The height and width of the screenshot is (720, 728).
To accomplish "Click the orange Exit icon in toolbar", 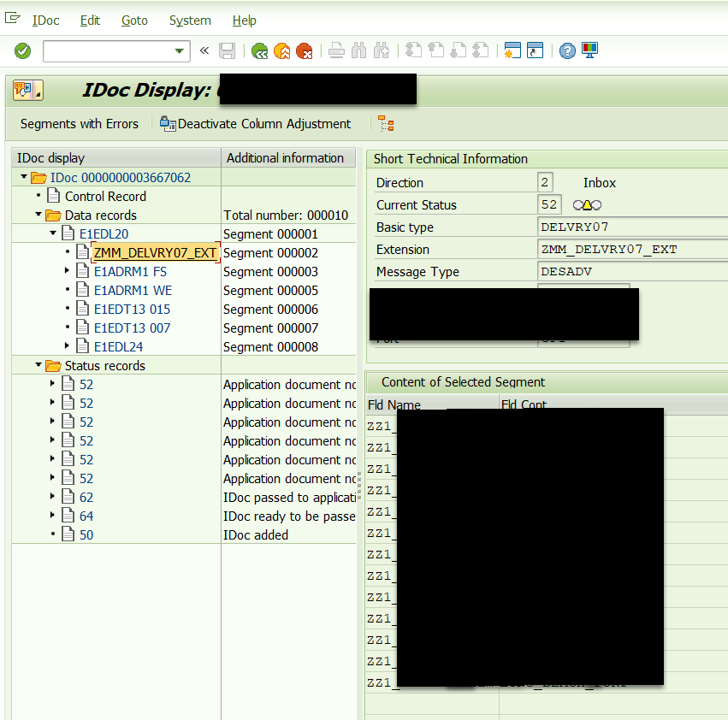I will pos(281,51).
